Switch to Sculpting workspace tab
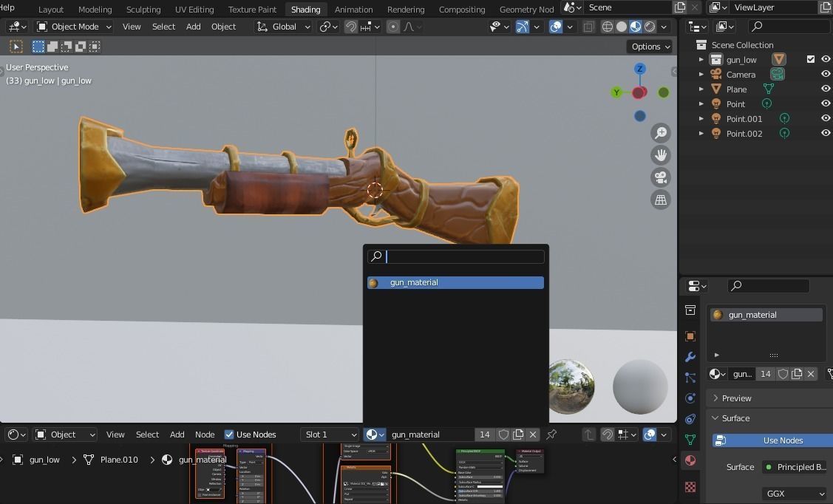Screen dimensions: 833x504 click(143, 10)
